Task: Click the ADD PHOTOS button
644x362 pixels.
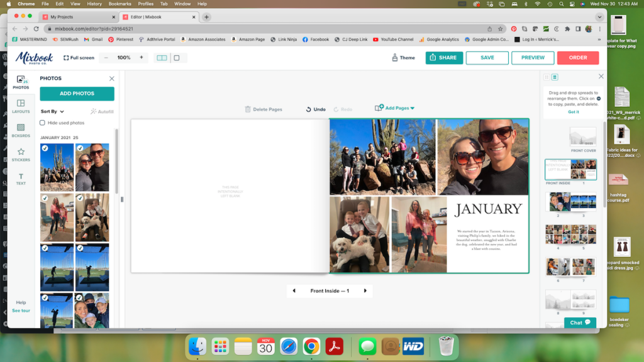Action: coord(76,94)
